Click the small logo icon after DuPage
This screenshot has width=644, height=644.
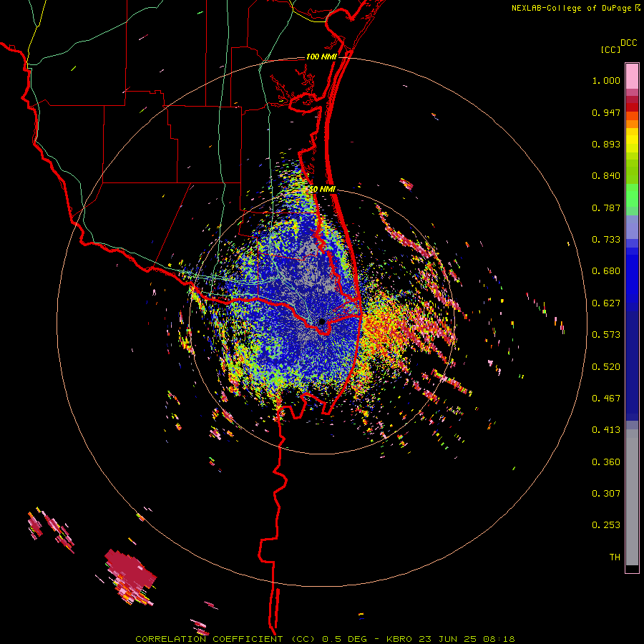pyautogui.click(x=638, y=8)
